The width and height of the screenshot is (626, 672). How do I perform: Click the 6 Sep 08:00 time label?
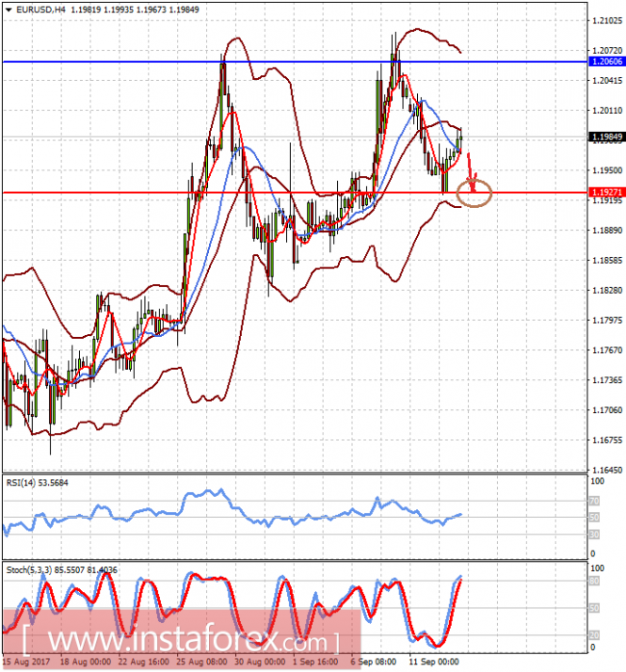tap(373, 662)
